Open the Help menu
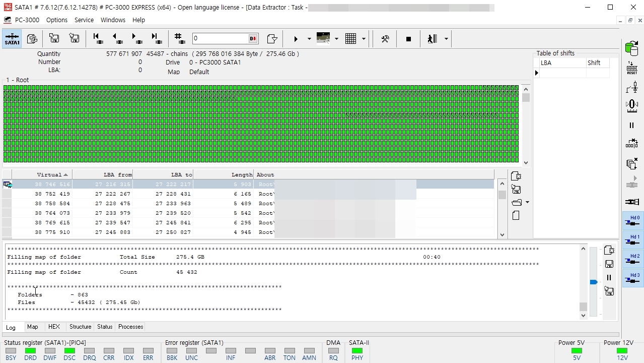This screenshot has width=644, height=363. coord(138,20)
